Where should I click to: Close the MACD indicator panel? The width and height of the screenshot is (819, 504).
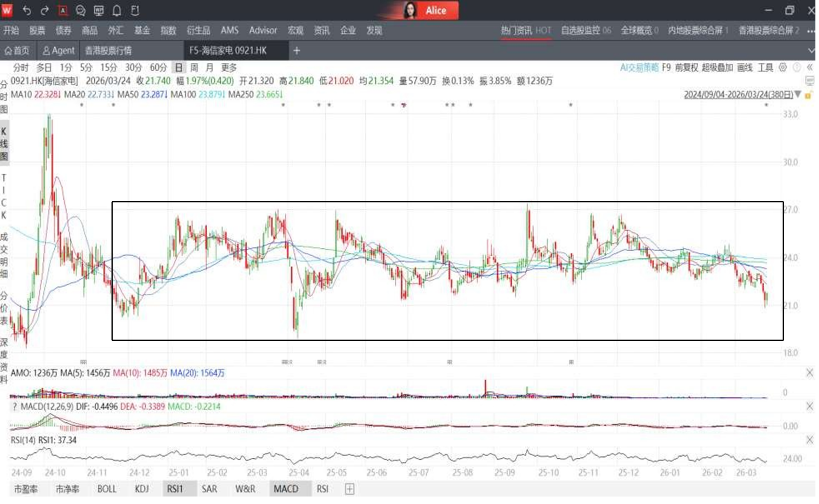click(x=809, y=406)
